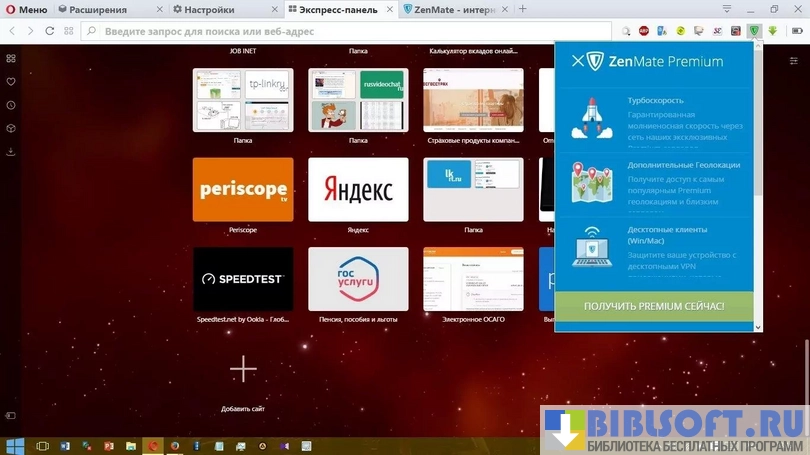This screenshot has height=455, width=810.
Task: Open the Яндекс speed dial tile
Action: [358, 189]
